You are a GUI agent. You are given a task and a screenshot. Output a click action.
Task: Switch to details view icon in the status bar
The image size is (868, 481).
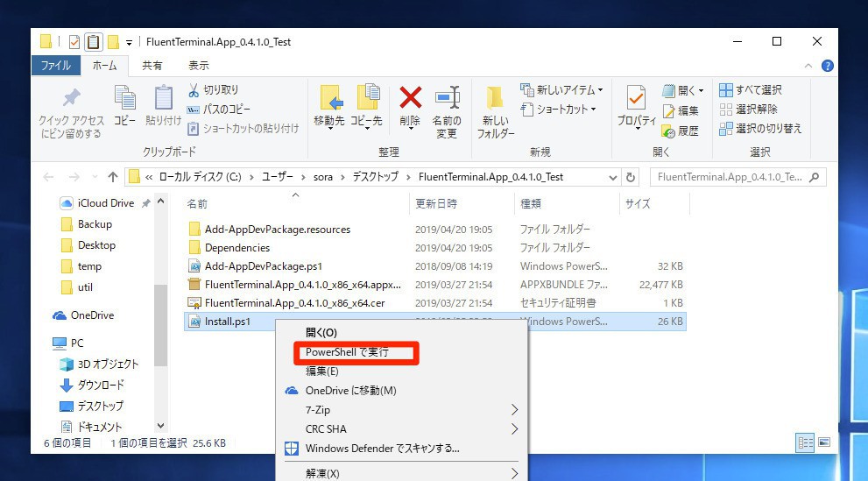(x=805, y=442)
